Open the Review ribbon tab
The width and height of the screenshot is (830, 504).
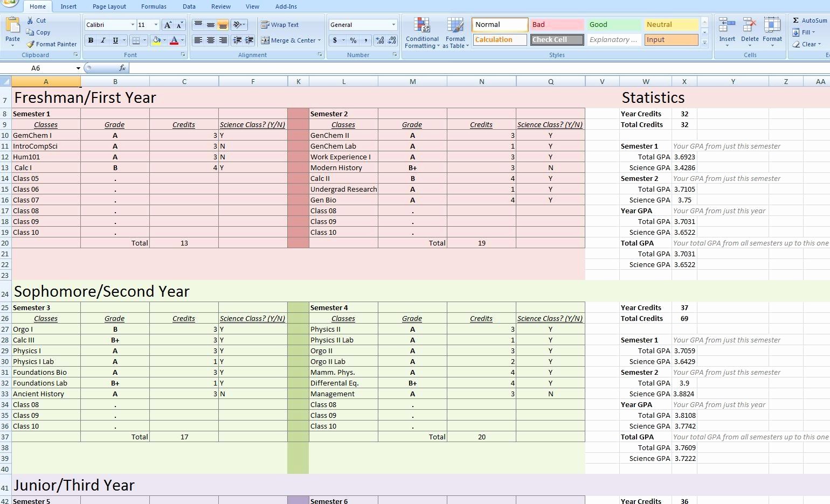point(220,6)
